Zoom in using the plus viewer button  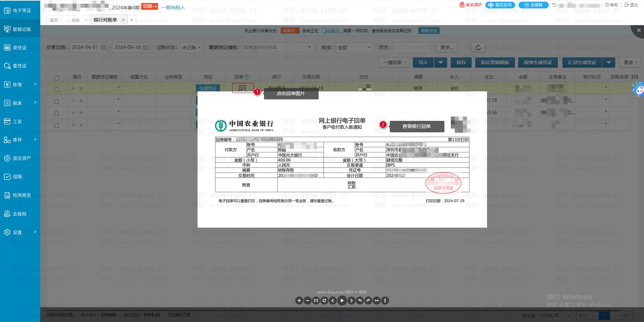click(x=299, y=301)
